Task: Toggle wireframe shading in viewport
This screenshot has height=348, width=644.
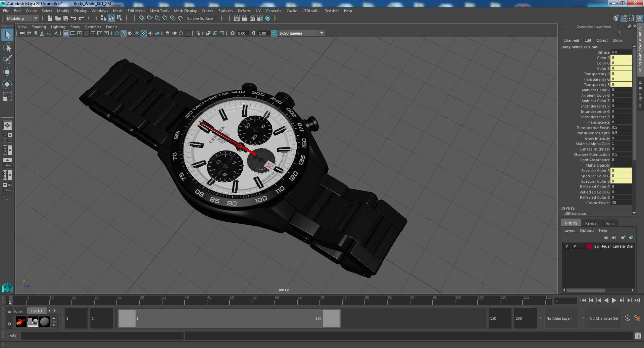Action: pos(117,33)
